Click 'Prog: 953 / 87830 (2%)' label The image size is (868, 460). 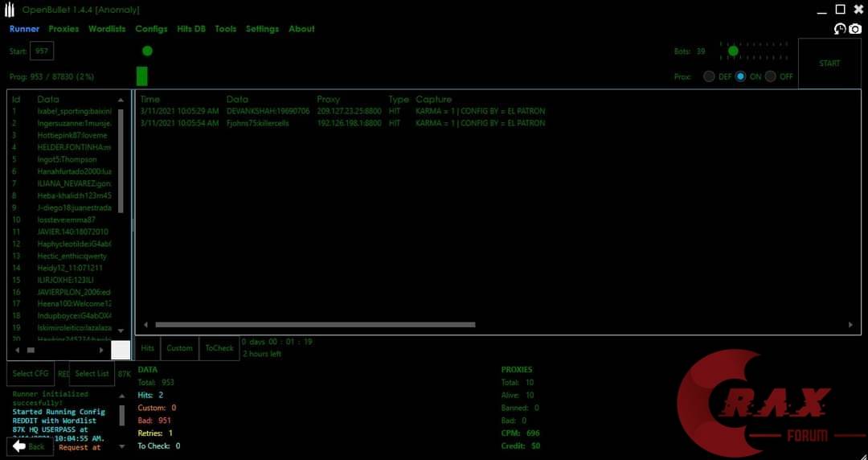(51, 76)
